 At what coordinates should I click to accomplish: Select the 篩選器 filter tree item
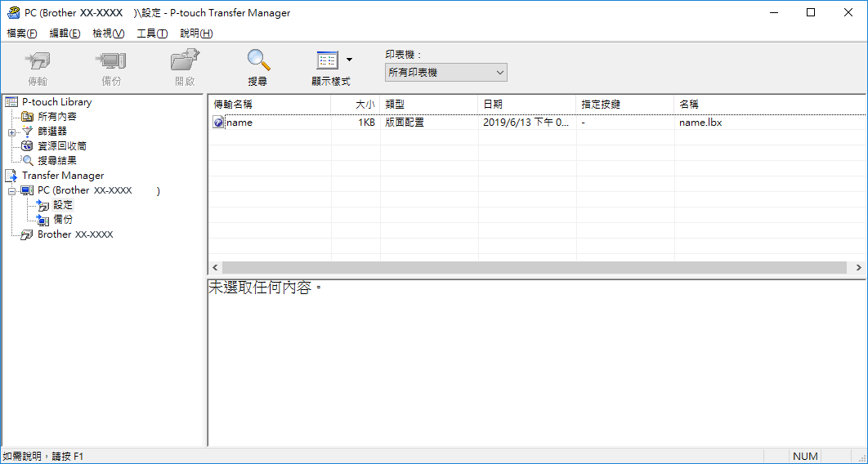[52, 131]
